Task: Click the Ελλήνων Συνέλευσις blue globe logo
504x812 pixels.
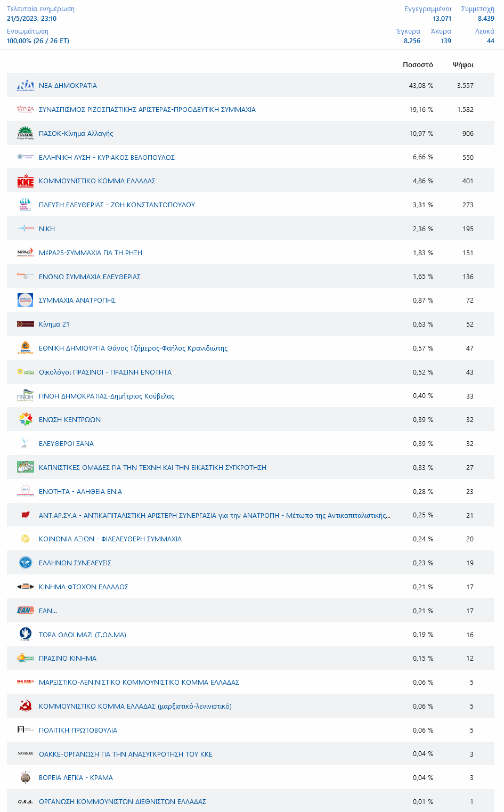Action: coord(26,563)
